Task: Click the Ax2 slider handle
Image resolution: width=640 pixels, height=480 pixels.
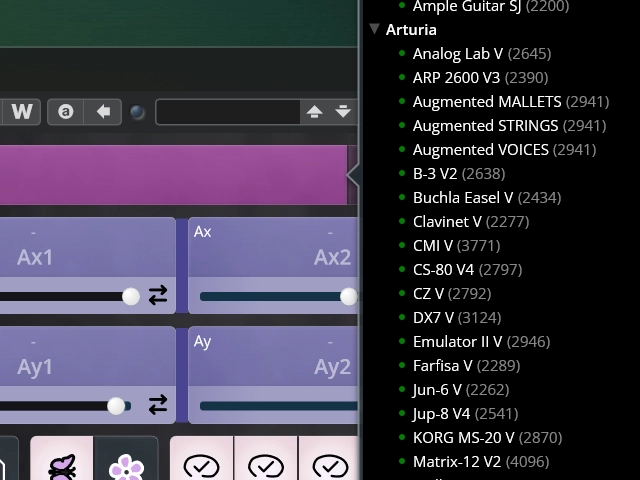Action: (x=349, y=296)
